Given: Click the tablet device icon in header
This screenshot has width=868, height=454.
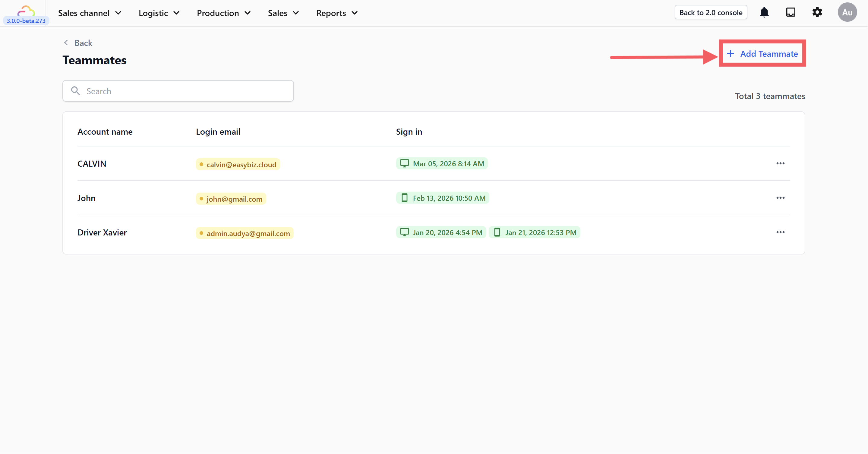Looking at the screenshot, I should pos(791,12).
